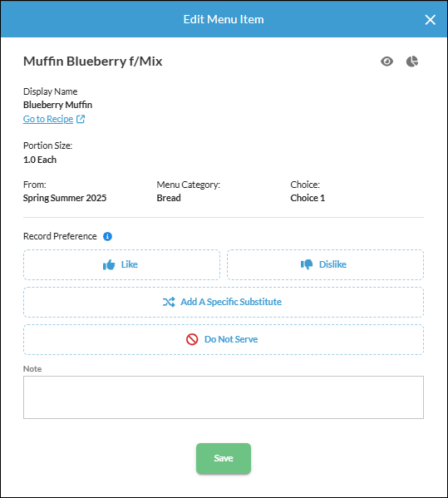448x498 pixels.
Task: Choose the Do Not Serve text
Action: [231, 339]
